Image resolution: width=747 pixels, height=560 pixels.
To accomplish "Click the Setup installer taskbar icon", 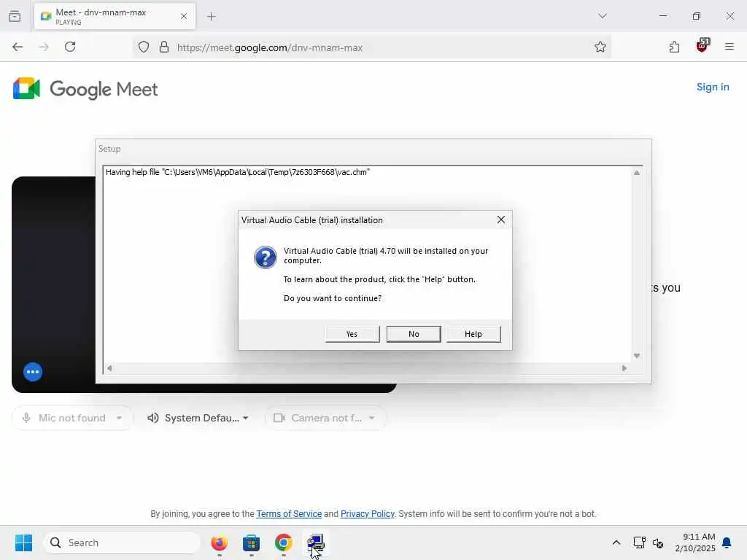I will [x=315, y=542].
